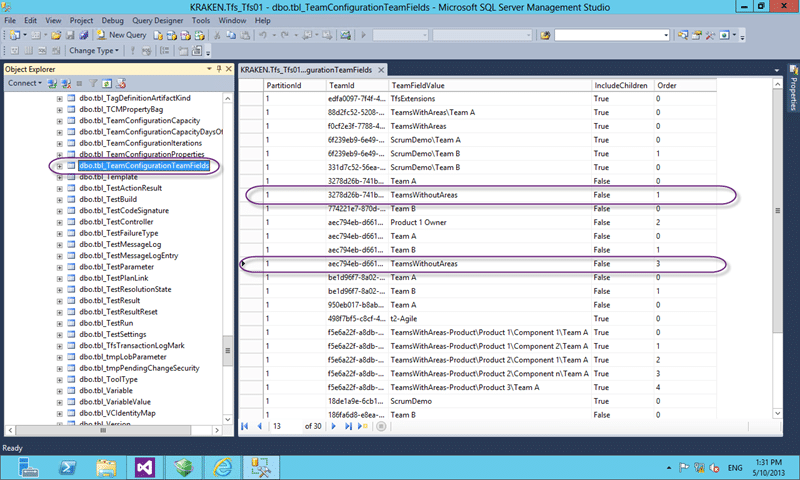Image resolution: width=800 pixels, height=480 pixels.
Task: Open the Query Designer menu
Action: click(158, 20)
